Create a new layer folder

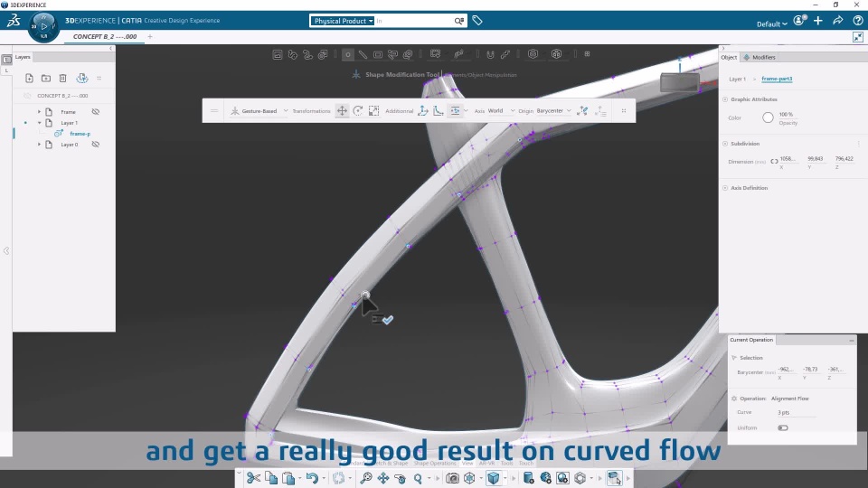pos(46,79)
